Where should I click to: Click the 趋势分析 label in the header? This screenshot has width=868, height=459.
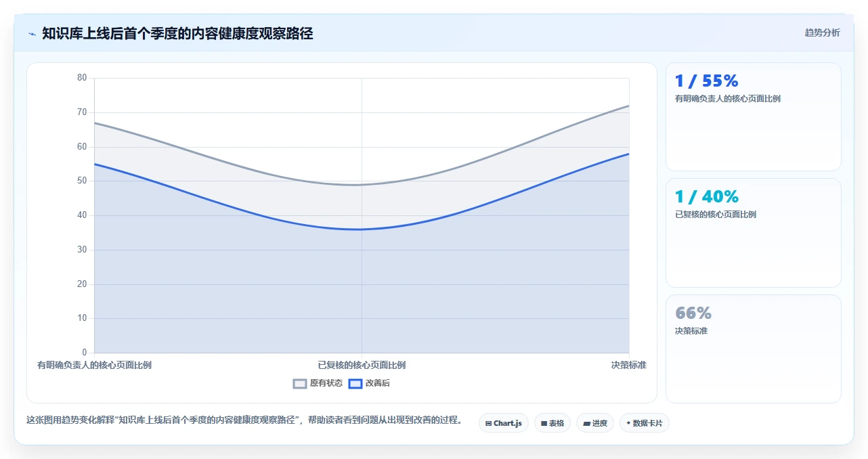[x=822, y=32]
